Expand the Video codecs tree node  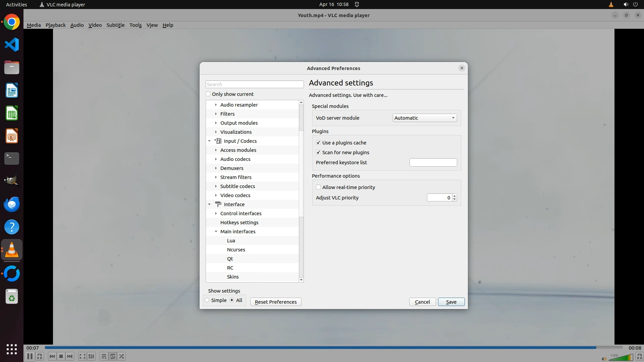[216, 195]
